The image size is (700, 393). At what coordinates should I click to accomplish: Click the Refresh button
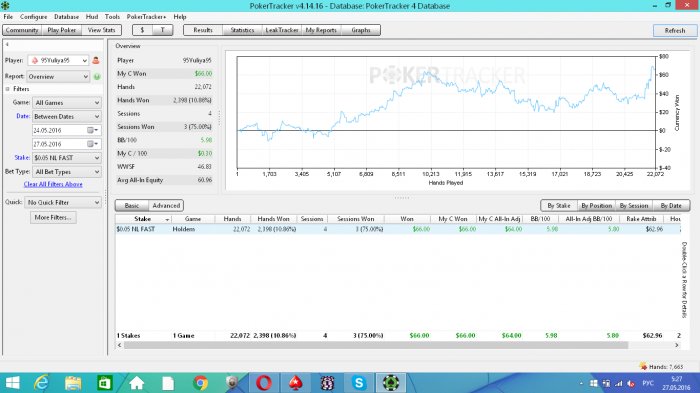pos(675,30)
